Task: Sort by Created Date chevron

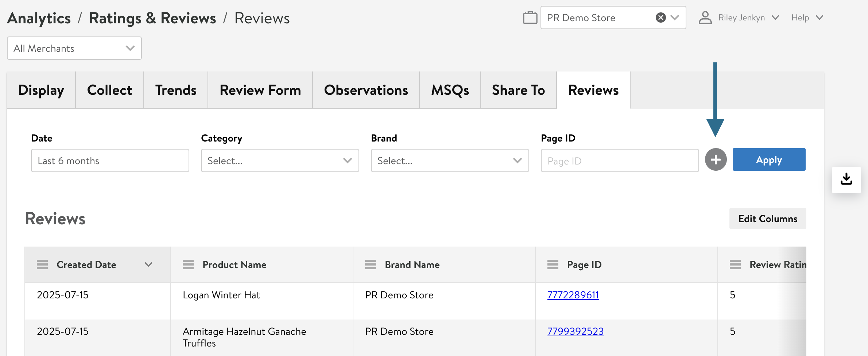Action: point(148,265)
